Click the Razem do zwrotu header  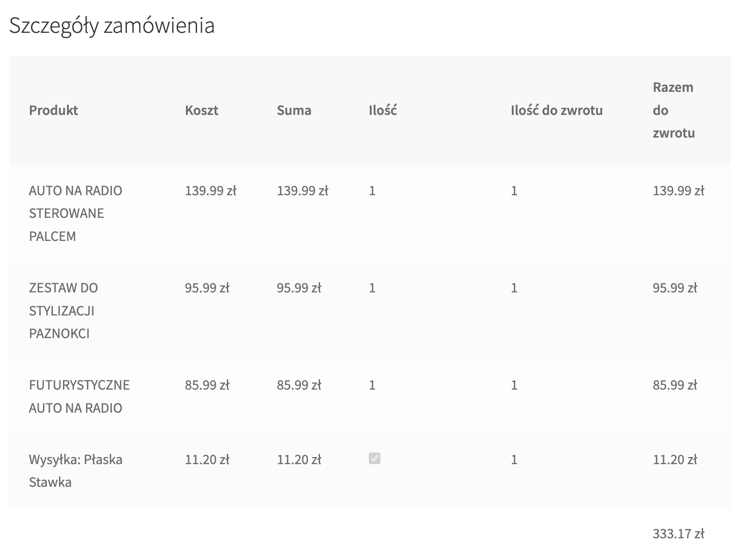(674, 110)
